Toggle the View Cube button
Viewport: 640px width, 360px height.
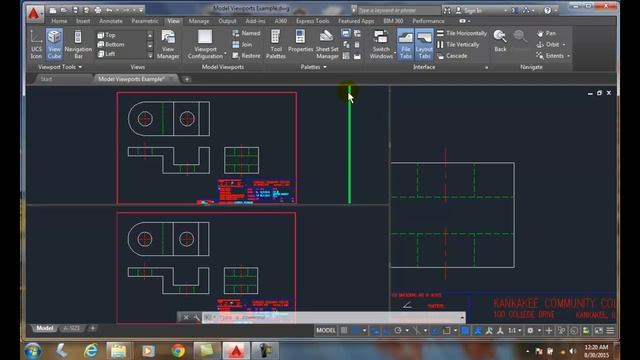click(x=54, y=44)
